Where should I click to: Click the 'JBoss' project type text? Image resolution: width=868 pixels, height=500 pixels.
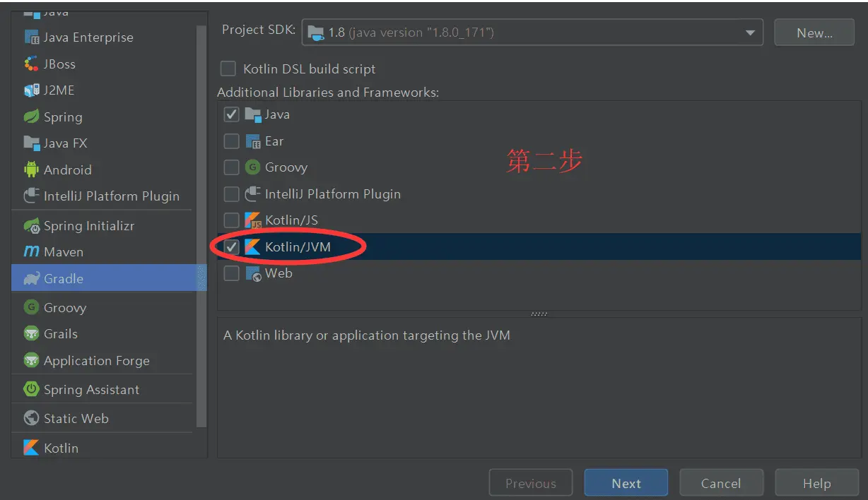coord(59,64)
